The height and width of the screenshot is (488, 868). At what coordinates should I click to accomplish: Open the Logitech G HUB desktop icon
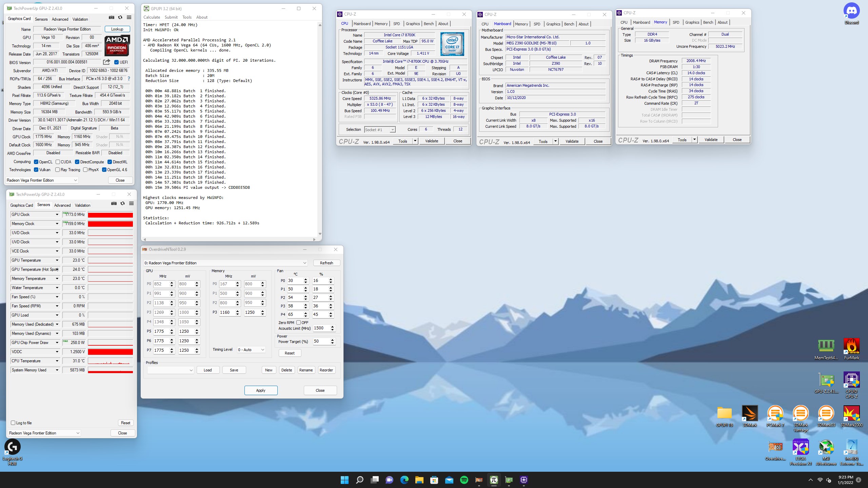[x=12, y=452]
